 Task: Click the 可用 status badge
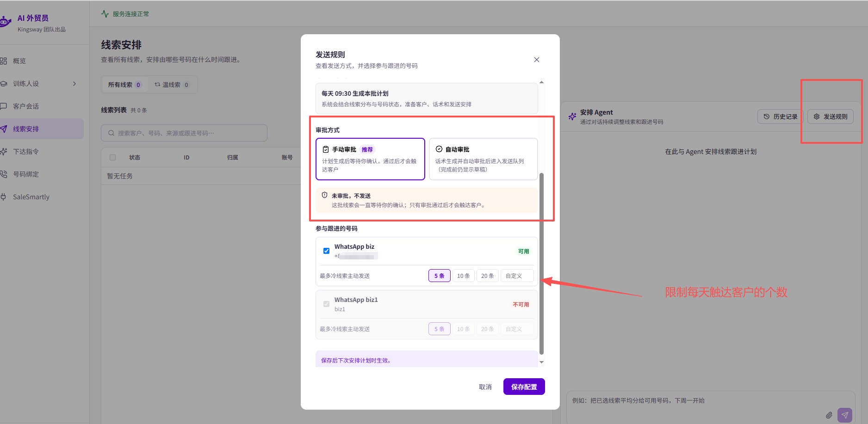tap(524, 252)
